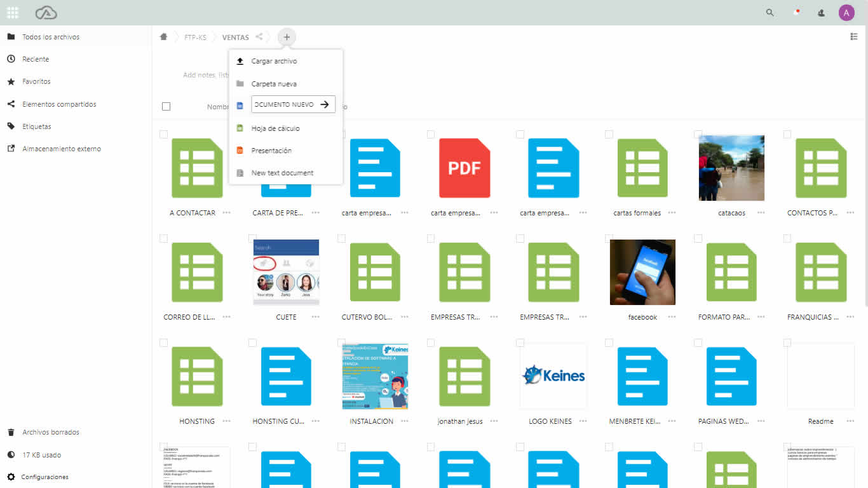Open more options for CUETE
Viewport: 868px width, 488px height.
point(316,317)
